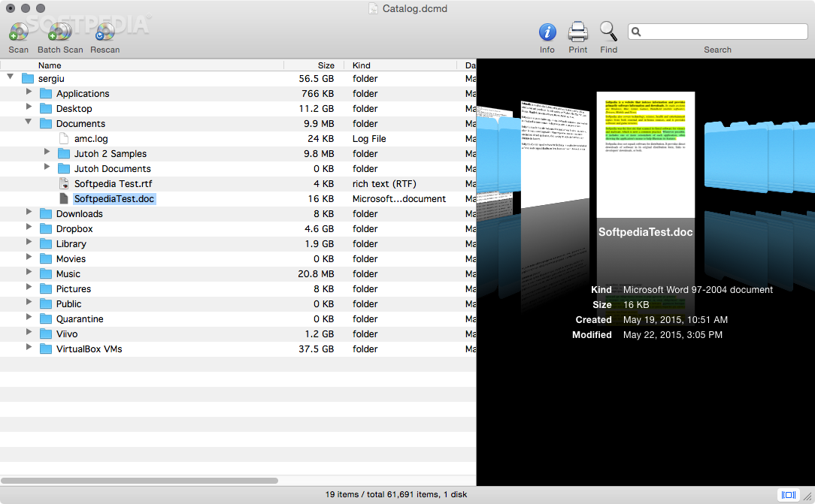Image resolution: width=815 pixels, height=504 pixels.
Task: Click the Scan disc icon
Action: pos(18,32)
